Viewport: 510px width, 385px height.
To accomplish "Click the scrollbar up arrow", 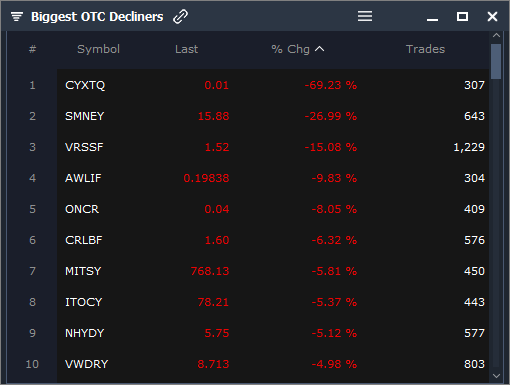I will coord(496,35).
